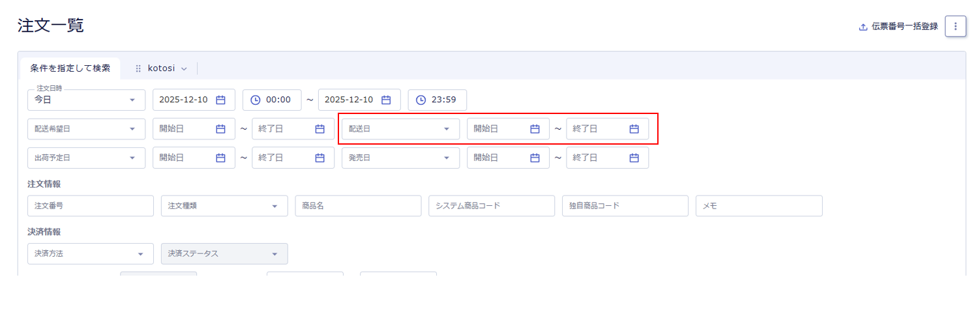Image resolution: width=980 pixels, height=316 pixels.
Task: Expand the 注文種類 dropdown
Action: click(224, 206)
